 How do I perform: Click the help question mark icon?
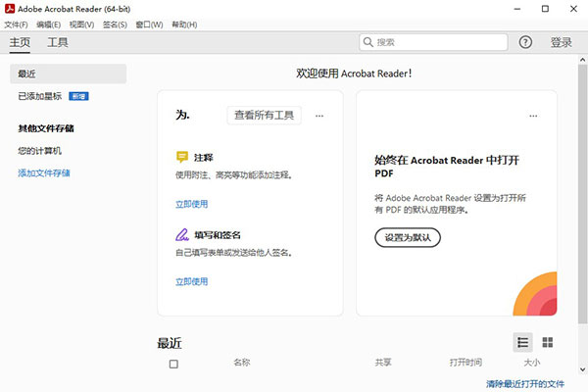[x=525, y=42]
